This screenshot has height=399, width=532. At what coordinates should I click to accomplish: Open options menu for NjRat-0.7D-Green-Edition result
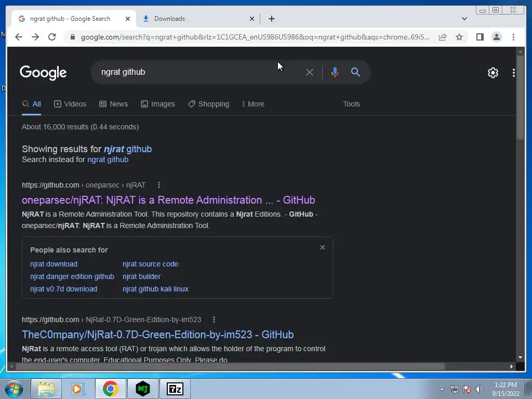pos(214,320)
